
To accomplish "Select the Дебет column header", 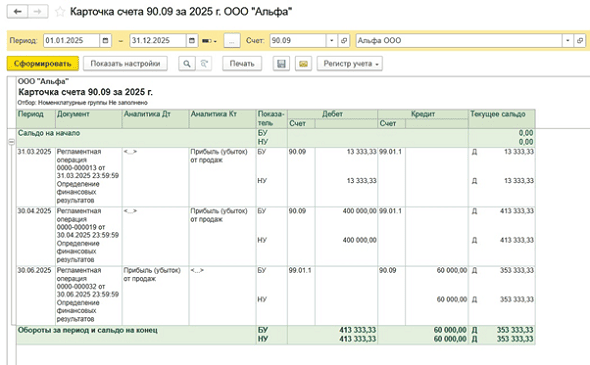I will point(332,114).
